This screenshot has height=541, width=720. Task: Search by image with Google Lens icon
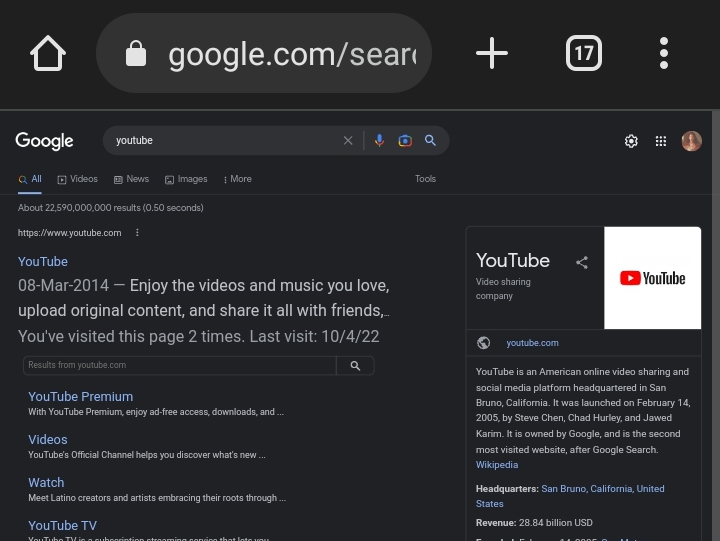click(x=405, y=141)
